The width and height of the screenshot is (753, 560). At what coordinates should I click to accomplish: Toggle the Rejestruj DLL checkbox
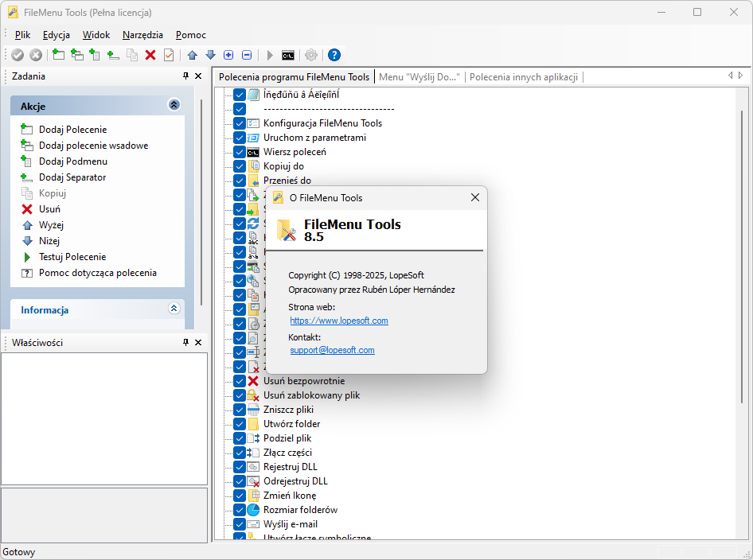240,467
